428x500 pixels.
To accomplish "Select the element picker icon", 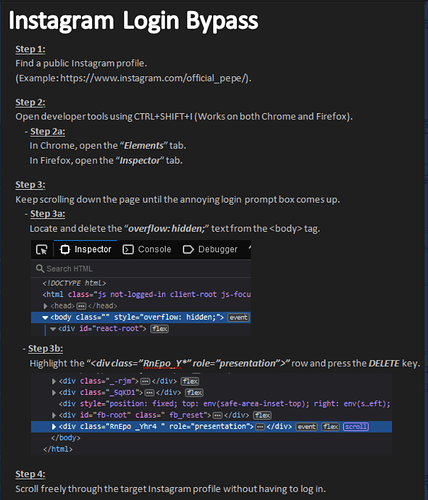I will tap(42, 249).
